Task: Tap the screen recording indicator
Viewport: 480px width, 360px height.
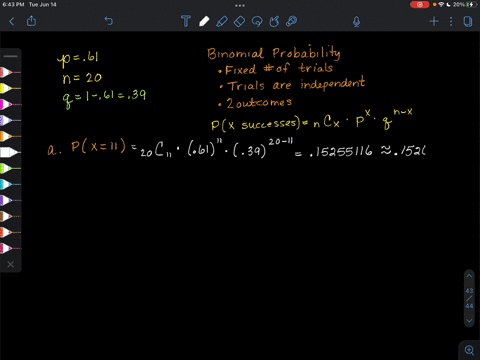Action: [419, 5]
